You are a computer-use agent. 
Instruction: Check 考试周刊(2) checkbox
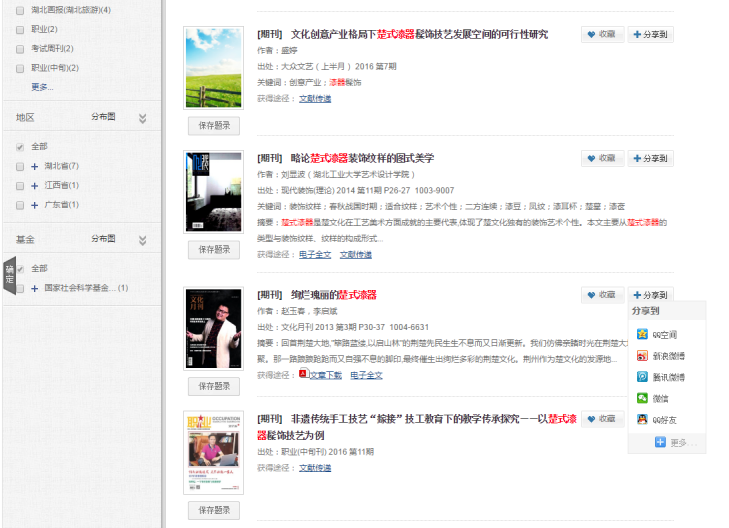(x=20, y=49)
